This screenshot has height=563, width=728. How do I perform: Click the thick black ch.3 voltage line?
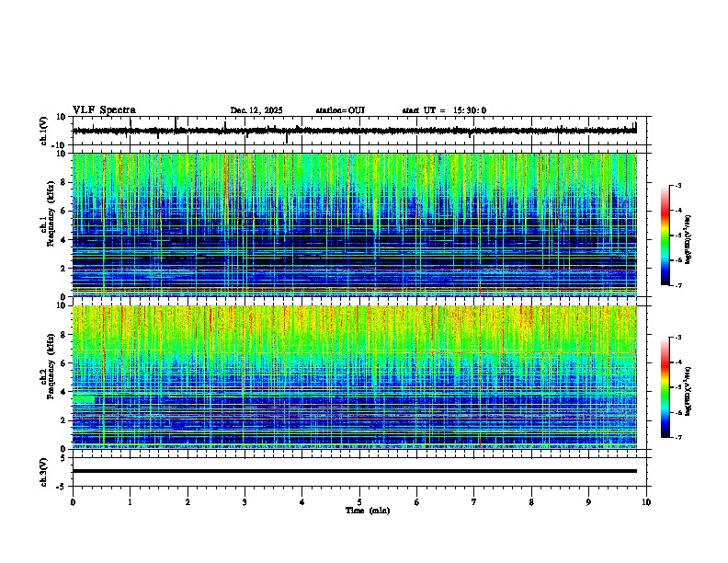355,471
